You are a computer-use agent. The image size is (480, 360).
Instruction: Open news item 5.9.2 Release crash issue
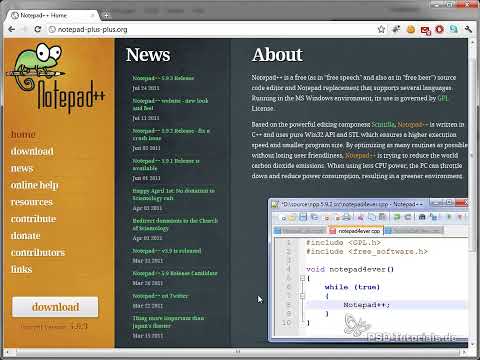[171, 134]
